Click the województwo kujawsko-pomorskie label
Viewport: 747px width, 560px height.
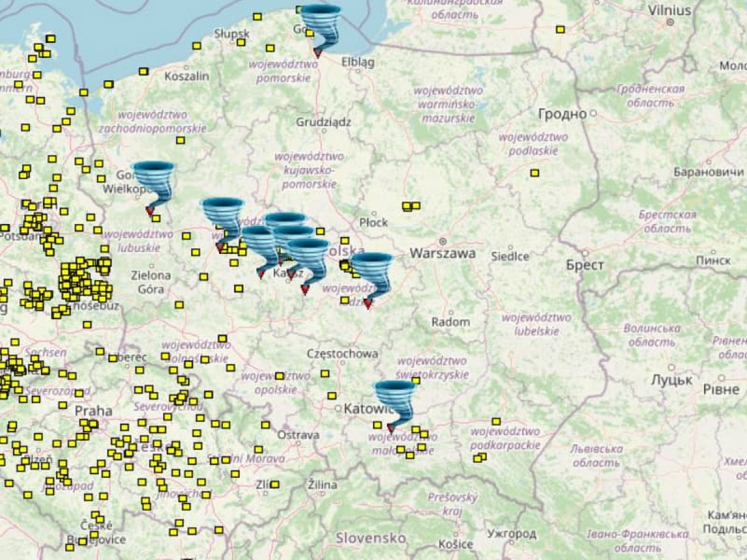[x=309, y=170]
